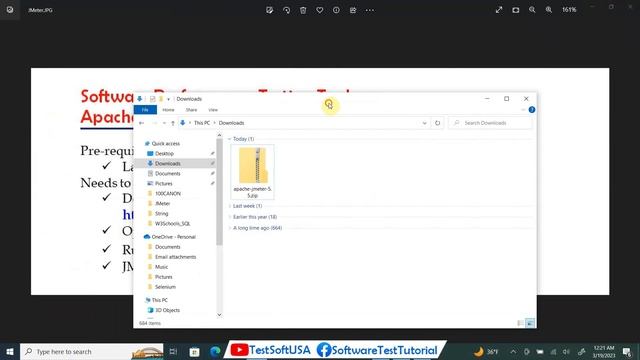Launch Microsoft Edge from taskbar
Screen dimensions: 640x360
(215, 351)
